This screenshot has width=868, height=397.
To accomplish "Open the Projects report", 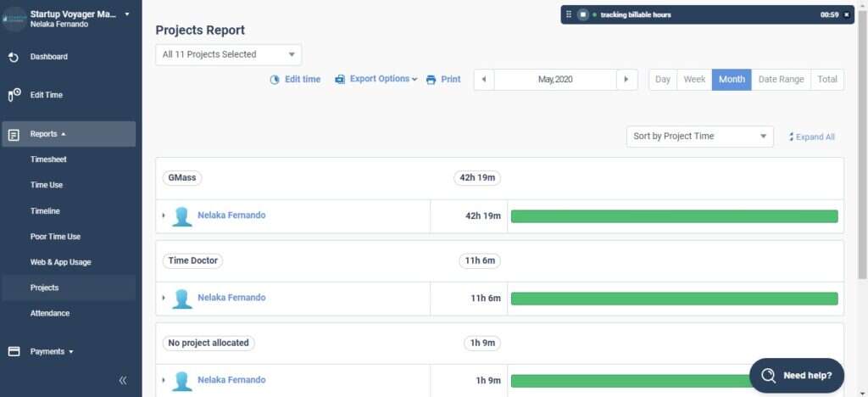I will (x=44, y=288).
